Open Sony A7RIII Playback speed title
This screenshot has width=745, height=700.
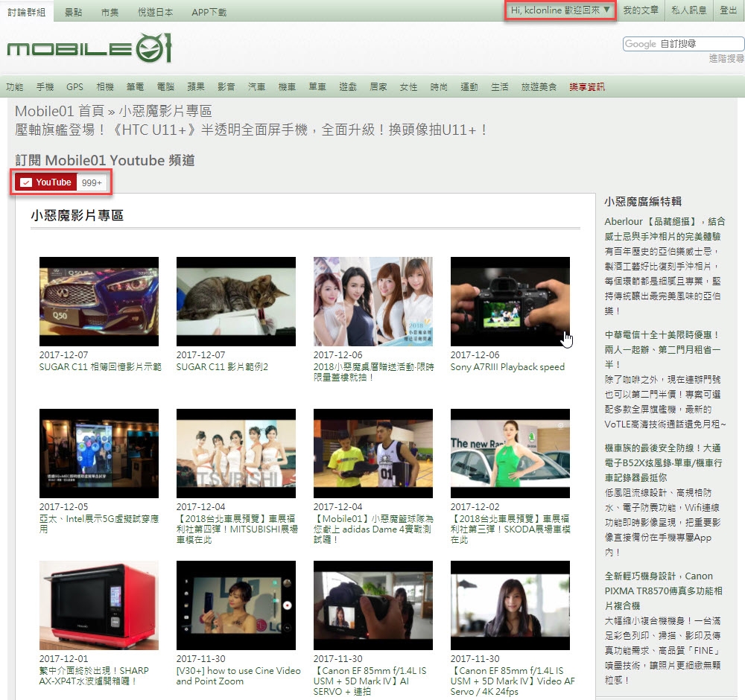pos(507,367)
